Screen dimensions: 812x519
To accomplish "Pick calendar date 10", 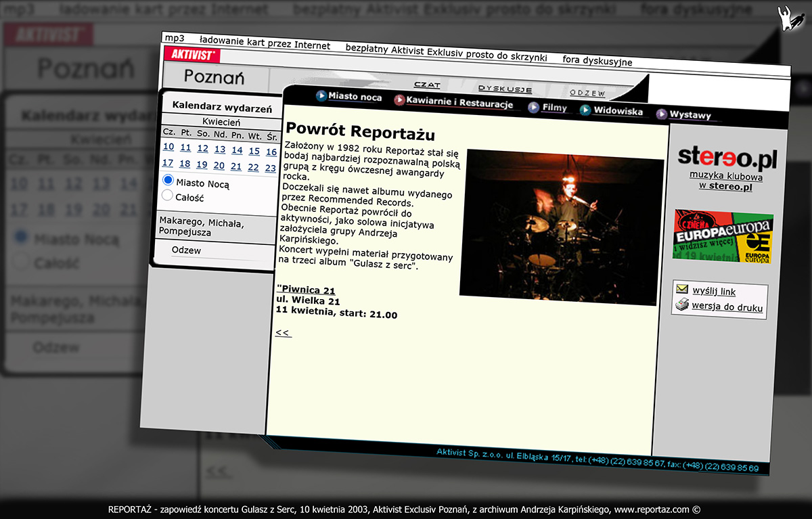I will point(168,147).
